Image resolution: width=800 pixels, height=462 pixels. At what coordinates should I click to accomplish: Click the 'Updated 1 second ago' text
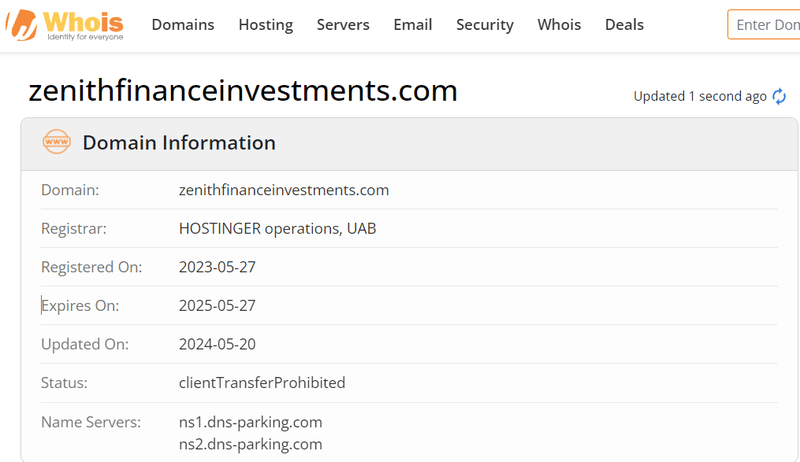(x=700, y=96)
